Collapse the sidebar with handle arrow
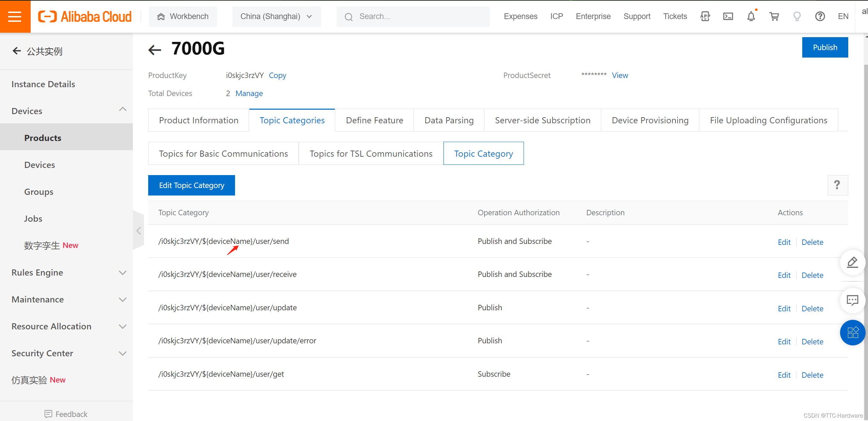Screen dimensions: 868x421 [138, 231]
